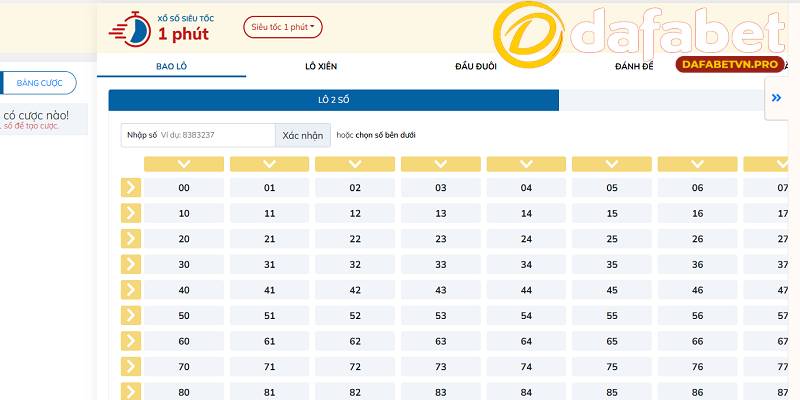Select entire row starting with 00
Screen dimensions: 800x400
(131, 187)
